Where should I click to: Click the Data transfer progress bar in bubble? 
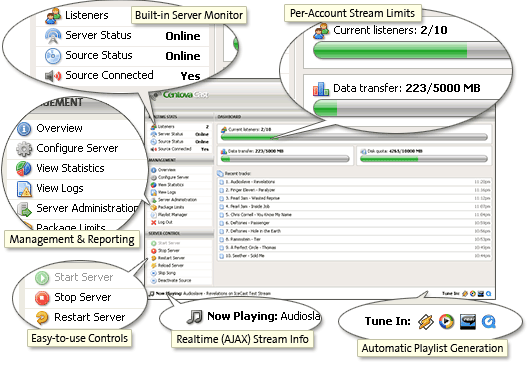(409, 108)
